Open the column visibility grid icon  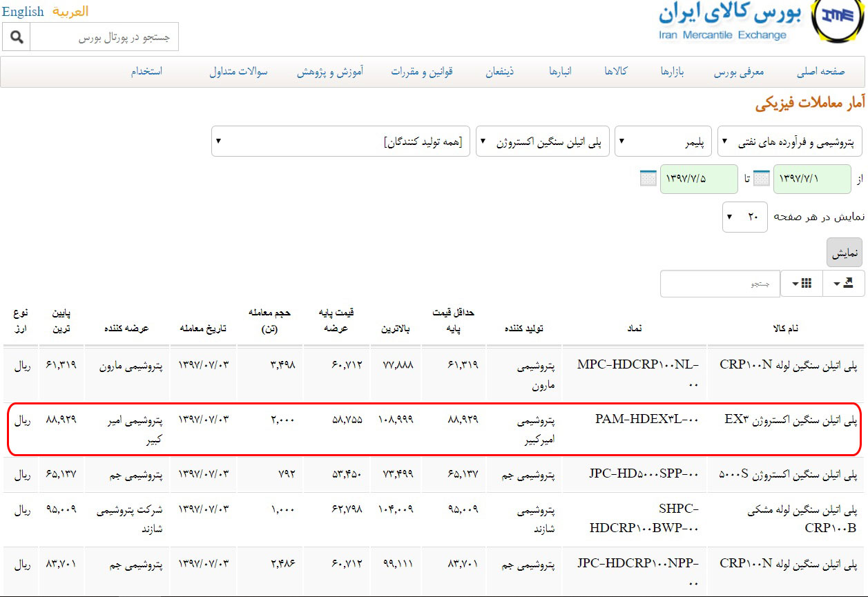tap(801, 283)
